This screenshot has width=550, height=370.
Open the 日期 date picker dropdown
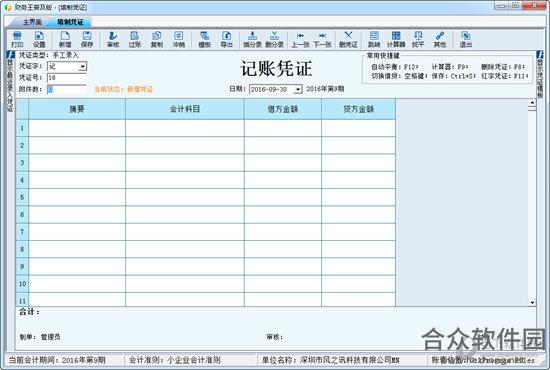[x=297, y=89]
